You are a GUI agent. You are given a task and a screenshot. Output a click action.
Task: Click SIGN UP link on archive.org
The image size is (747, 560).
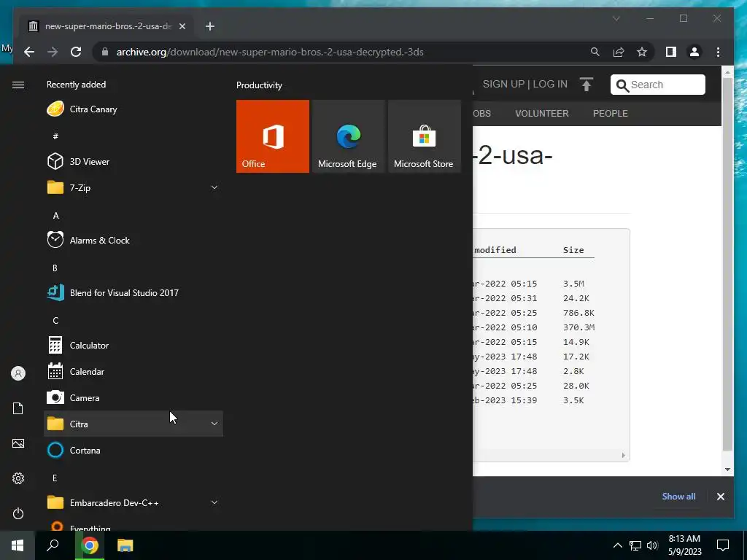click(x=503, y=84)
